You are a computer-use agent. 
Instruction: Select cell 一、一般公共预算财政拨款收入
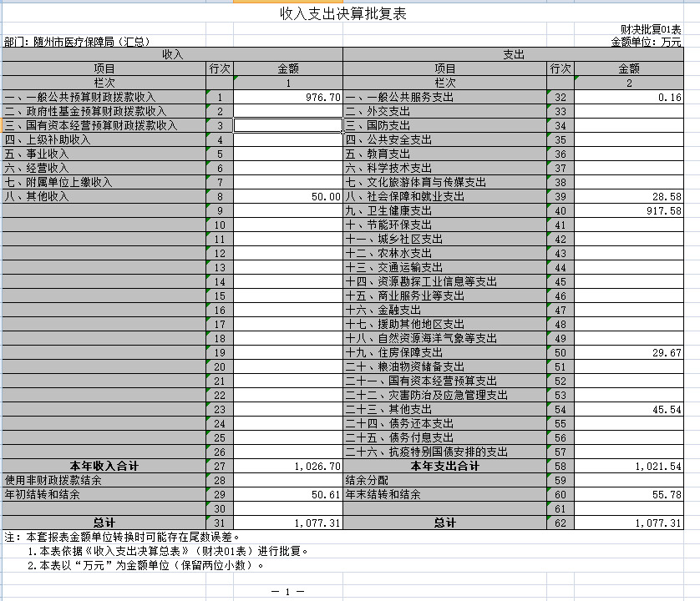(104, 98)
